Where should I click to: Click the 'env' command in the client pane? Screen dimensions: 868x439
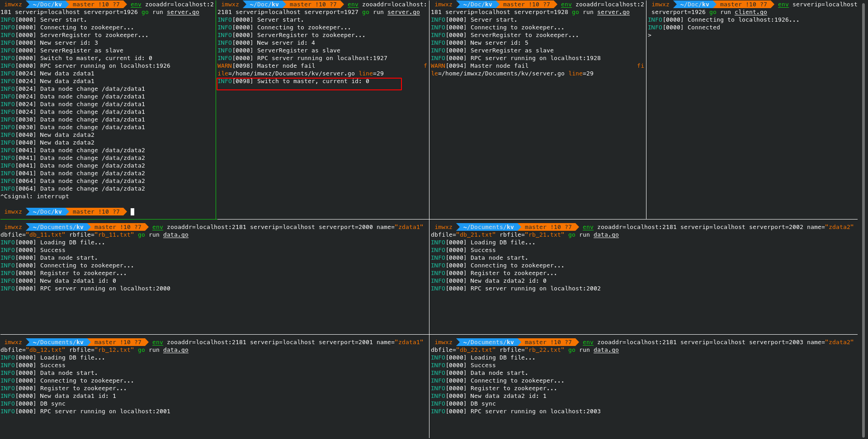click(783, 5)
